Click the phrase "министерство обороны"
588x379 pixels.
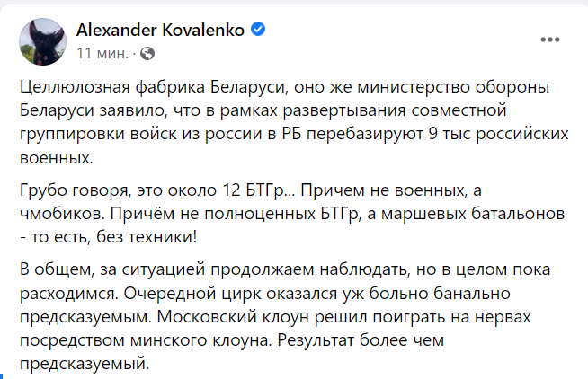[x=453, y=87]
